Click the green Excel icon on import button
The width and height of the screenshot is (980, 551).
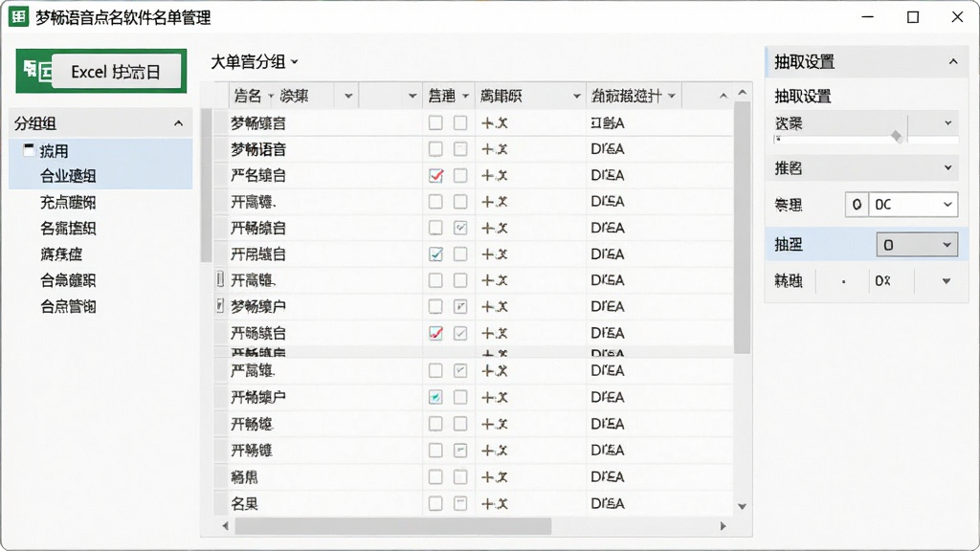point(36,71)
